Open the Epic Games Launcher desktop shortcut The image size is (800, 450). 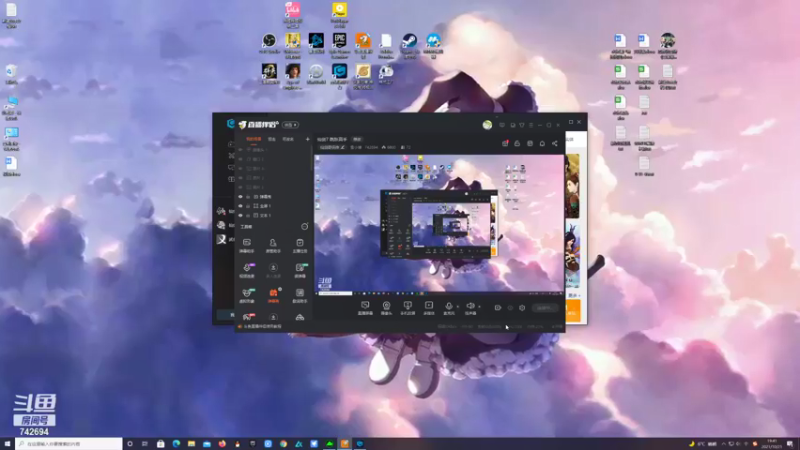pyautogui.click(x=339, y=45)
